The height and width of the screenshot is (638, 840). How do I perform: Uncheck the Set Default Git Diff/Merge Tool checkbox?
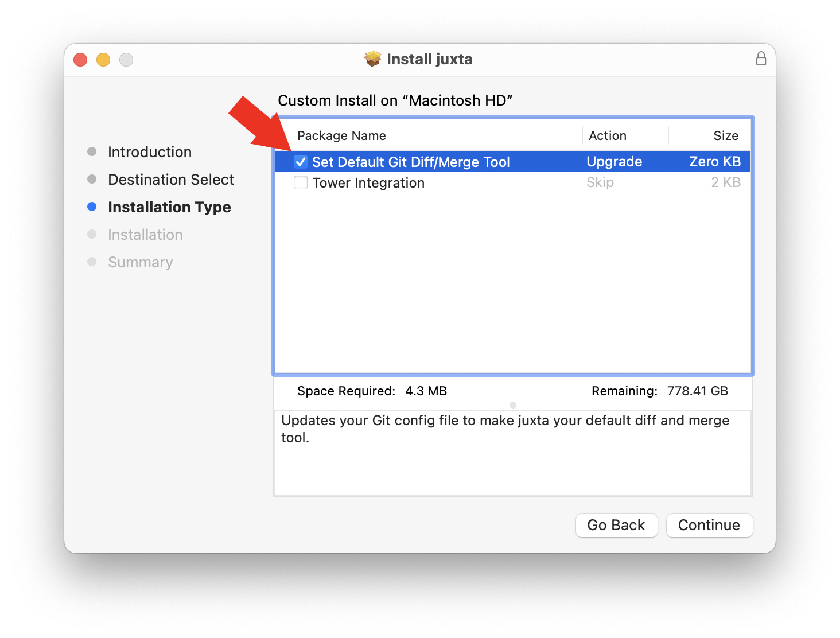(301, 162)
